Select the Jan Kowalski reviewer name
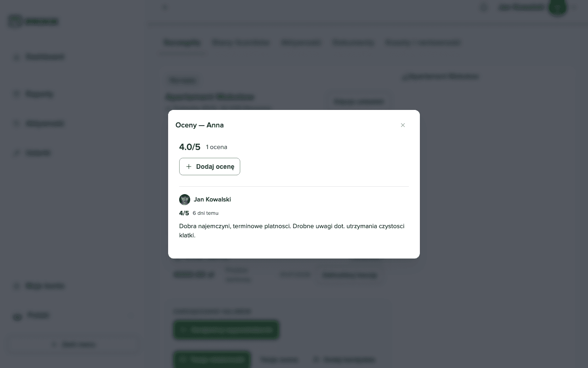The image size is (588, 368). coord(212,199)
